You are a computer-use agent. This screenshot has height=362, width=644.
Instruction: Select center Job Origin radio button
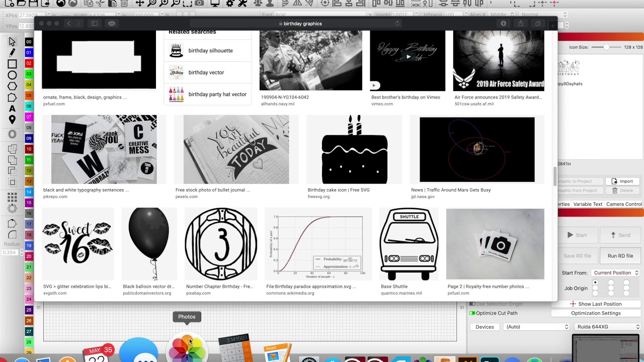[611, 288]
